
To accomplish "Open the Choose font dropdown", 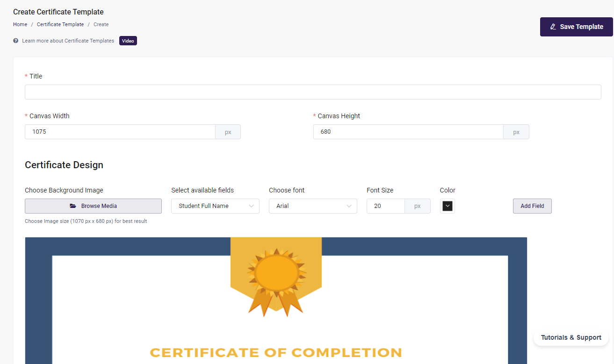I will pos(313,206).
